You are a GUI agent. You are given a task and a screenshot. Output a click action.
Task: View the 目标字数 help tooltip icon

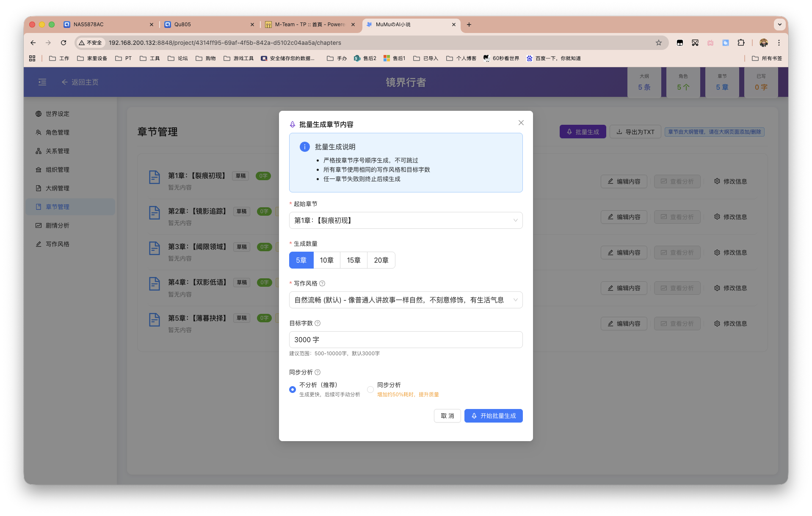pos(318,323)
